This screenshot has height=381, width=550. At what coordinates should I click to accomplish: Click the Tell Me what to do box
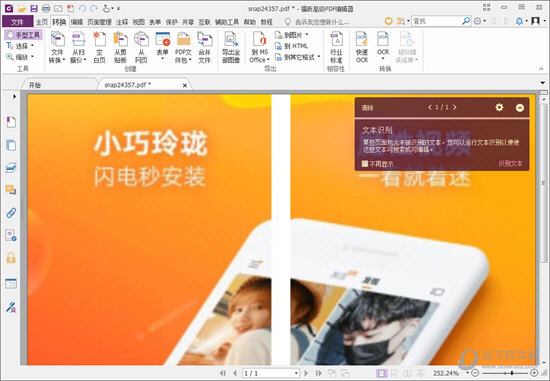tap(318, 22)
